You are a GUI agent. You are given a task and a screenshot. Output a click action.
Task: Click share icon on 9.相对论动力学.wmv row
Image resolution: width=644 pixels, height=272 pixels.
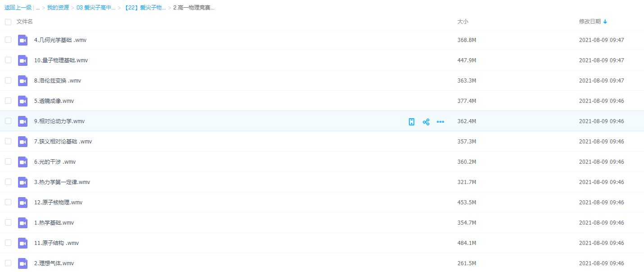tap(426, 122)
